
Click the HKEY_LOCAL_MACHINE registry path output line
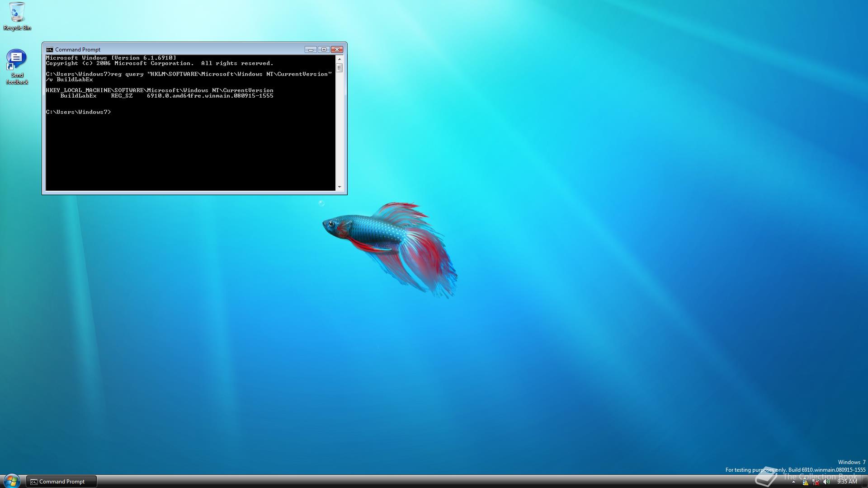160,90
